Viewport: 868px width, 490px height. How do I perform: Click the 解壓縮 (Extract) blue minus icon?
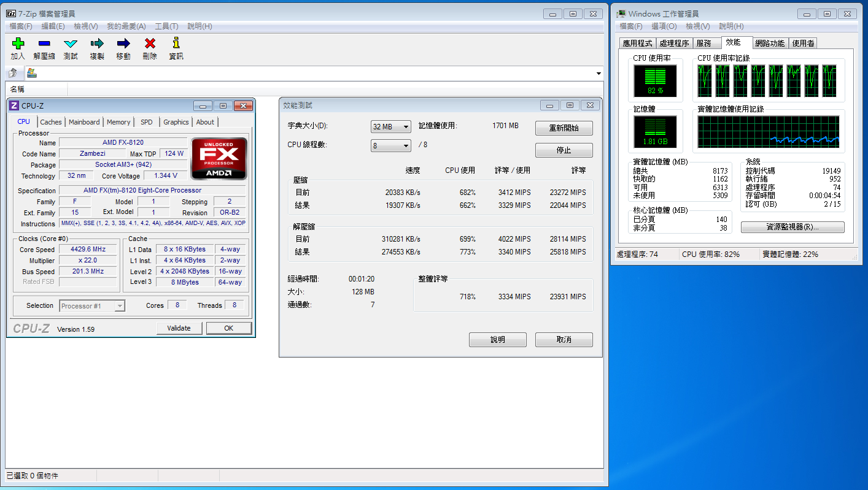pyautogui.click(x=44, y=44)
